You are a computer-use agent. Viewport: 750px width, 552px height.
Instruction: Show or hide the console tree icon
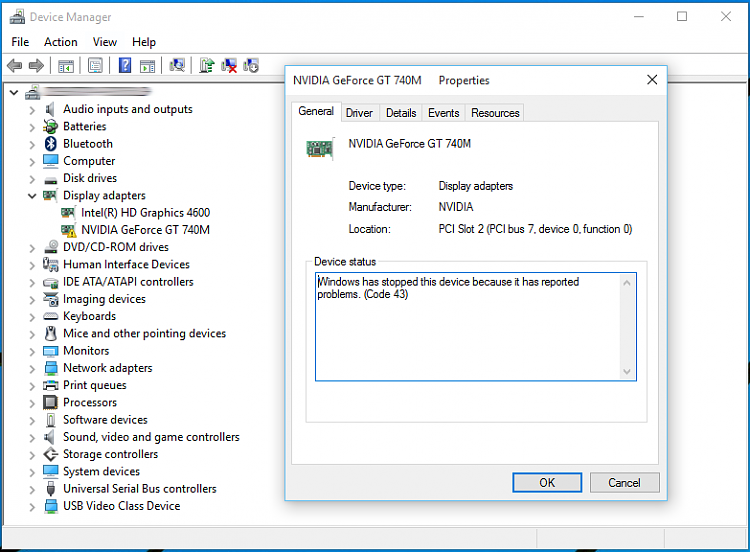point(66,66)
